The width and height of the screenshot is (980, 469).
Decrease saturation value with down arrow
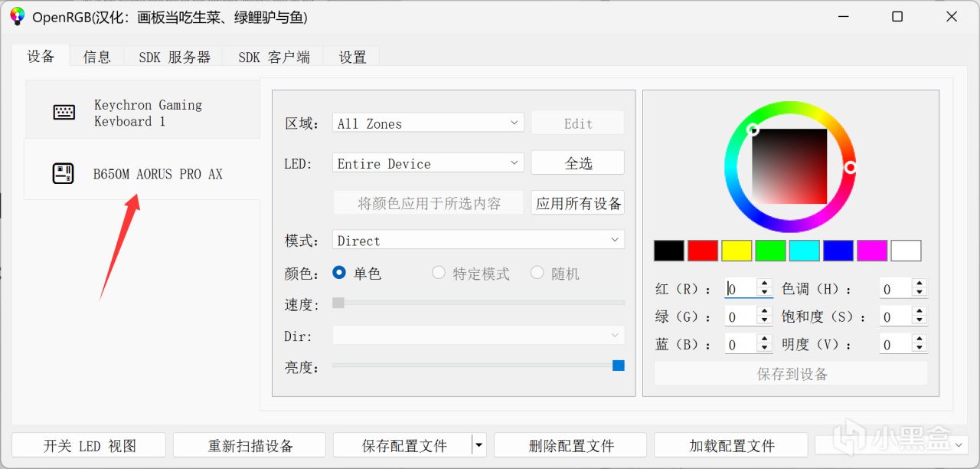click(920, 321)
